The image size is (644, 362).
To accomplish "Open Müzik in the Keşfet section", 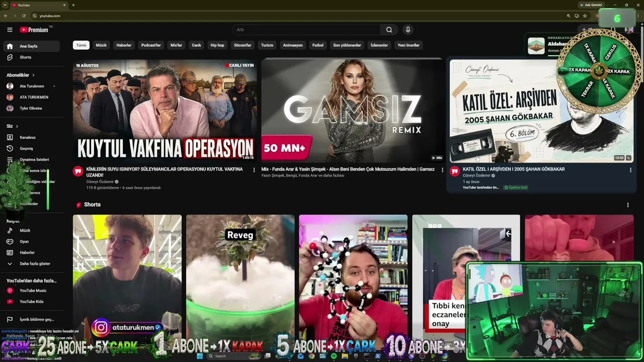I will pos(31,230).
